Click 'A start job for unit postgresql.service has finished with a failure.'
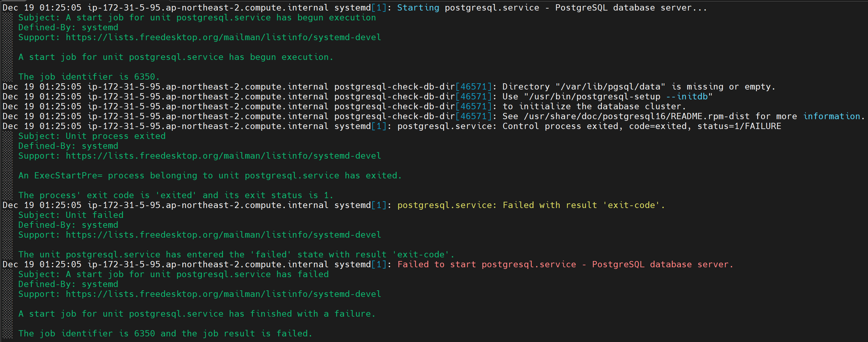Viewport: 868px width, 342px height. (197, 314)
